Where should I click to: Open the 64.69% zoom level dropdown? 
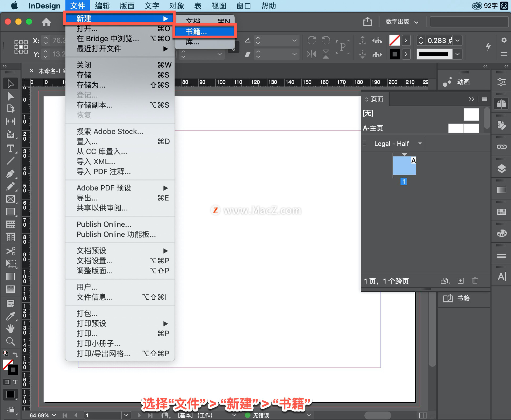(54, 415)
